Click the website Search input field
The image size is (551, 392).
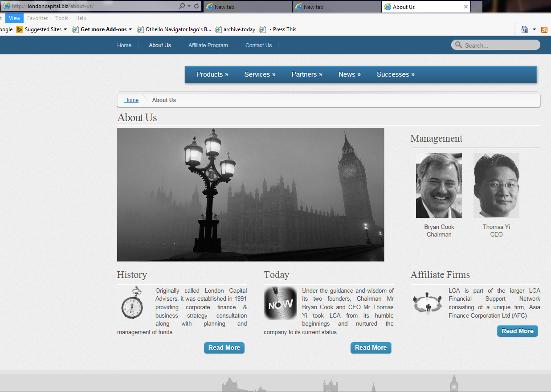pos(500,45)
